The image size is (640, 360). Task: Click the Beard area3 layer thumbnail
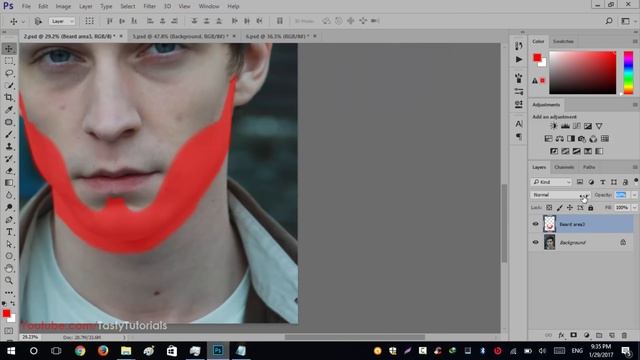550,224
